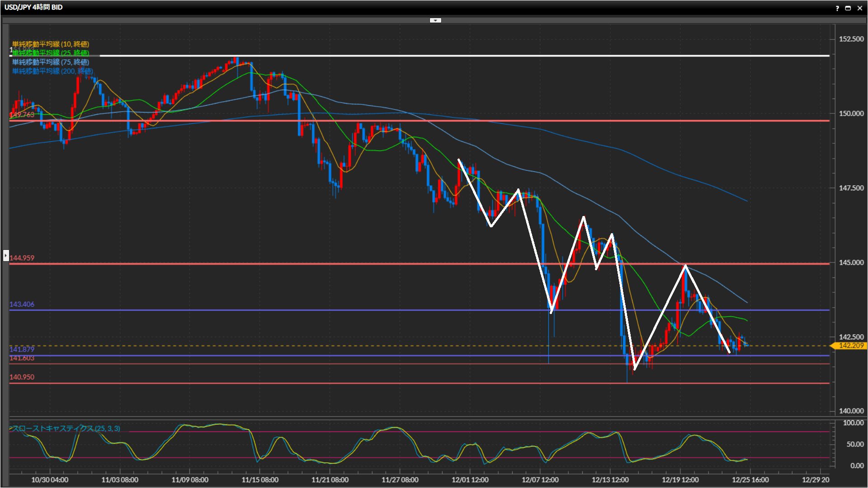Select the 75-period simple moving average label
The image size is (868, 488).
(x=51, y=62)
